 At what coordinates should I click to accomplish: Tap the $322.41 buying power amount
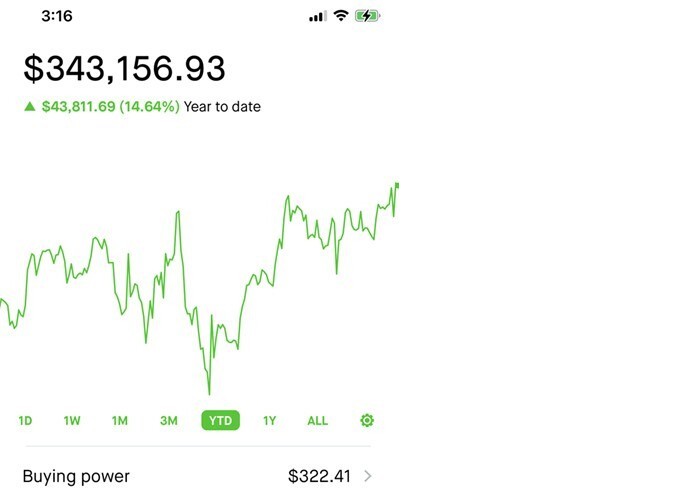[319, 476]
